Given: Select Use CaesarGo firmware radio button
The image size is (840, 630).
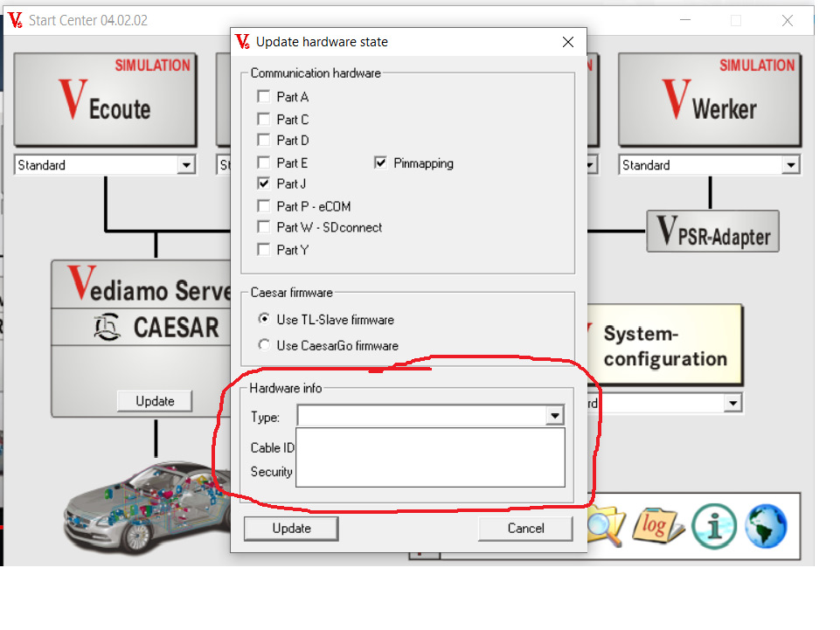Looking at the screenshot, I should 265,345.
